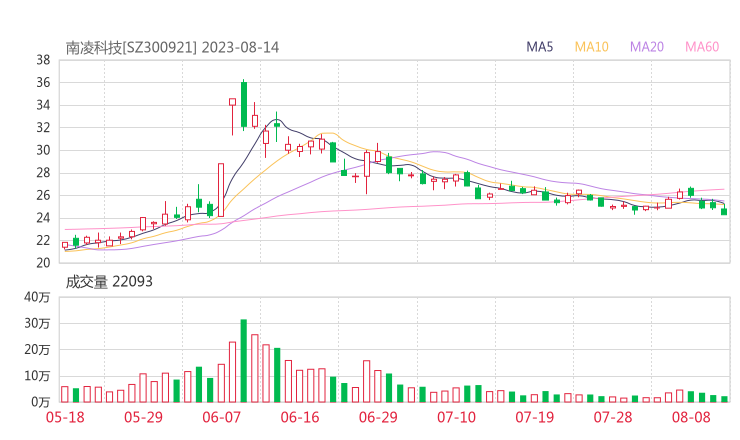Click the 30万 volume axis label

37,323
